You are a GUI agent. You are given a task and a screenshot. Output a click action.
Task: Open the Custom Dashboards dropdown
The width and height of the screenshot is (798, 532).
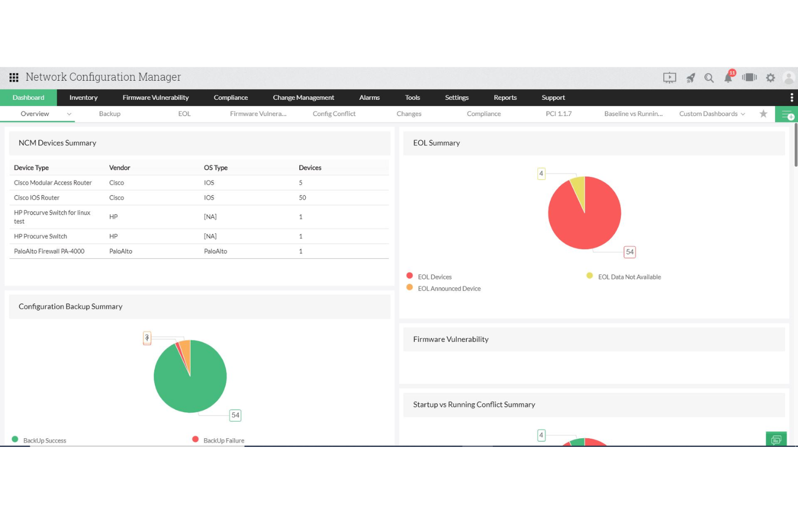coord(712,114)
